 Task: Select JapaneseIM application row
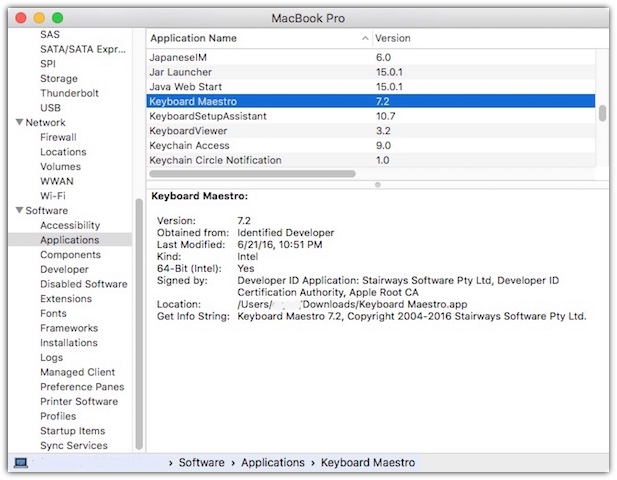[371, 57]
